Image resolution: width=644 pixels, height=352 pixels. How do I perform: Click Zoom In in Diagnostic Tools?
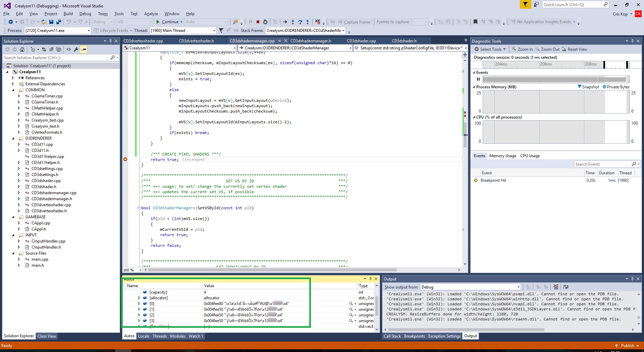(x=522, y=49)
